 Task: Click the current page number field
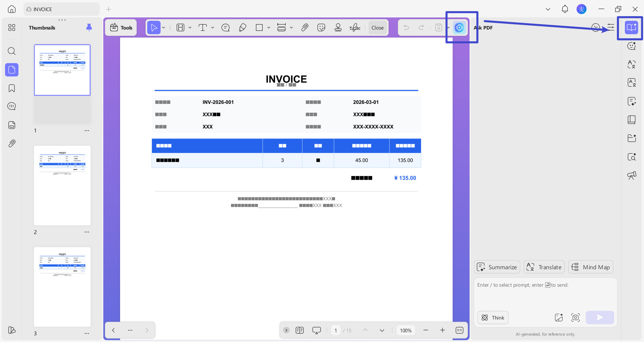click(336, 330)
